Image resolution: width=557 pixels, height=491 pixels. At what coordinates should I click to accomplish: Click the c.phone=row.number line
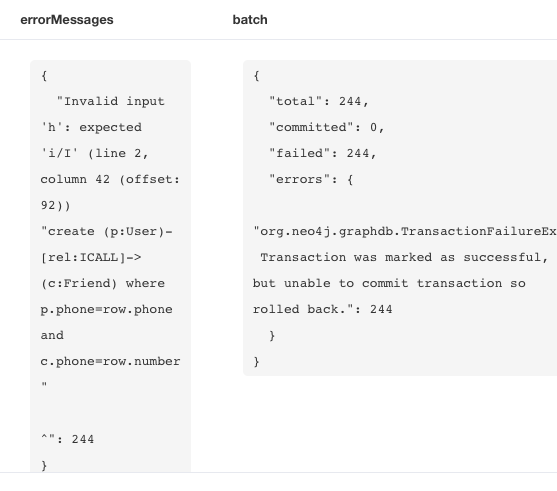[110, 361]
